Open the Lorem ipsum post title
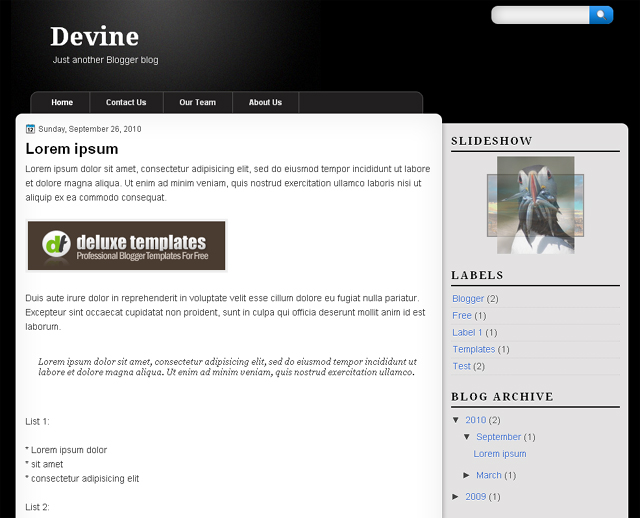The width and height of the screenshot is (640, 518). (72, 149)
